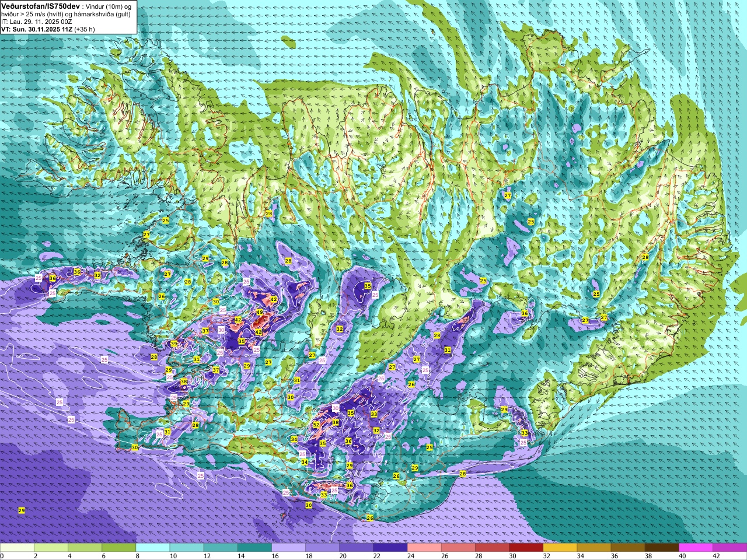747x560 pixels.
Task: Click the legend scale tick label 4
Action: 69,556
